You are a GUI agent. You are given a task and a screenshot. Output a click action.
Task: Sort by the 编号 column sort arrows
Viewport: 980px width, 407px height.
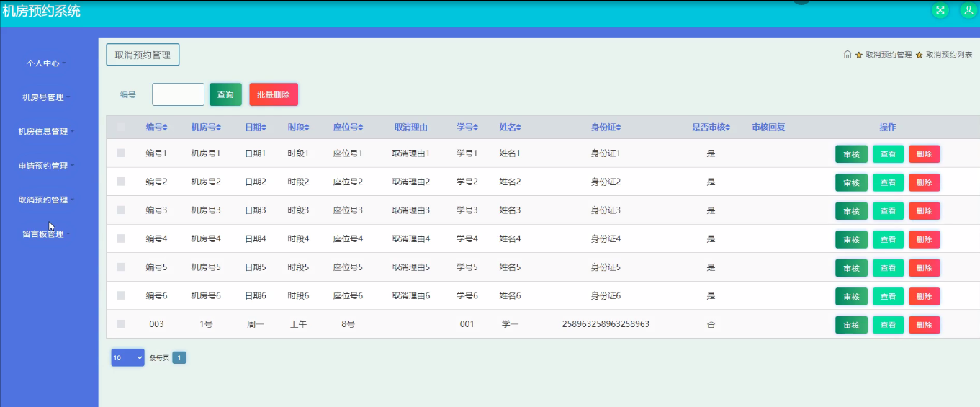coord(165,128)
